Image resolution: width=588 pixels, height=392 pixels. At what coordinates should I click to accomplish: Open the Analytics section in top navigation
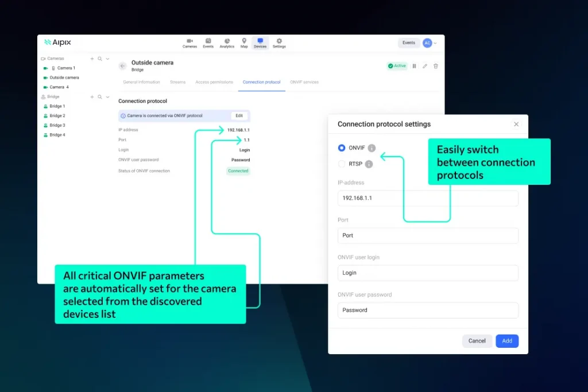pos(227,43)
